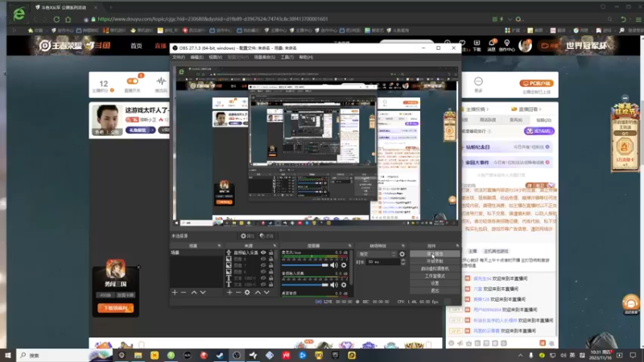Viewport: 644px width, 362px height.
Task: Open the 场景集合(S) menu in OBS
Action: click(x=265, y=57)
